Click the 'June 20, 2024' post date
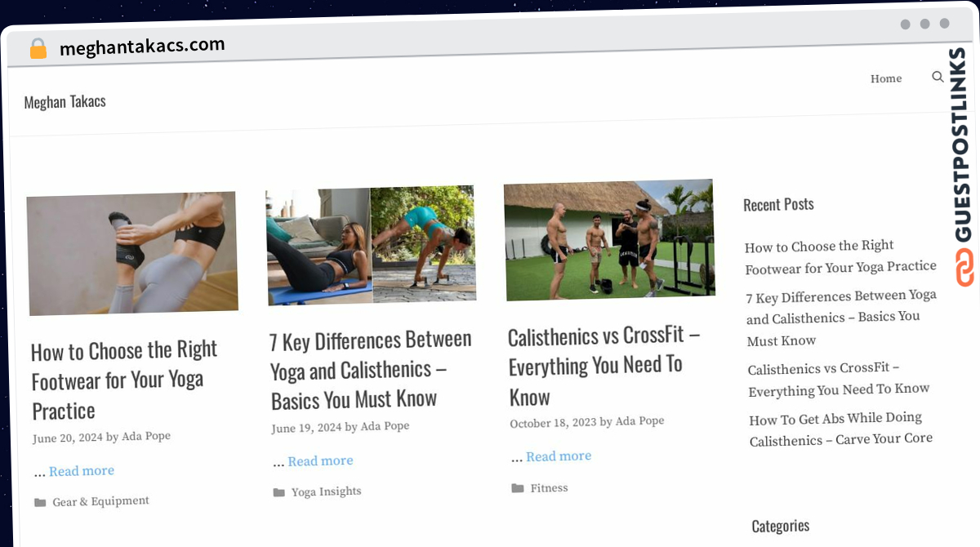 [68, 438]
